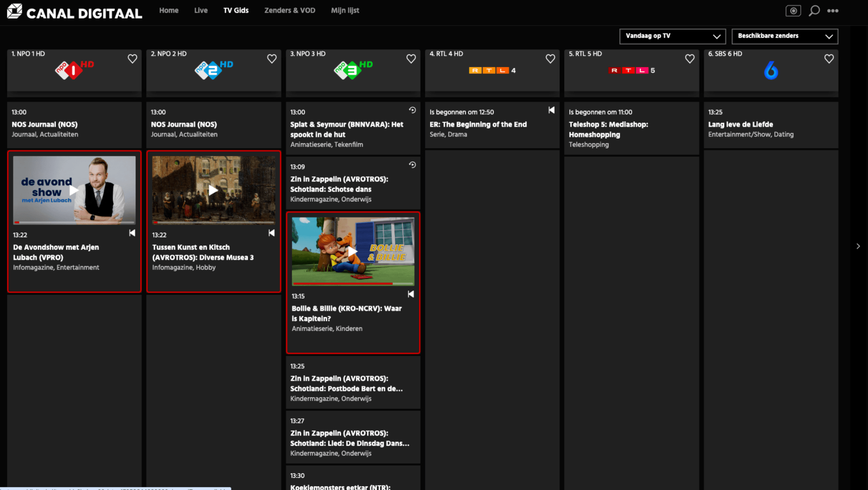Open Zin in Zappelin: Schotse dans entry
Viewport: 868px width, 490px height.
pyautogui.click(x=353, y=183)
